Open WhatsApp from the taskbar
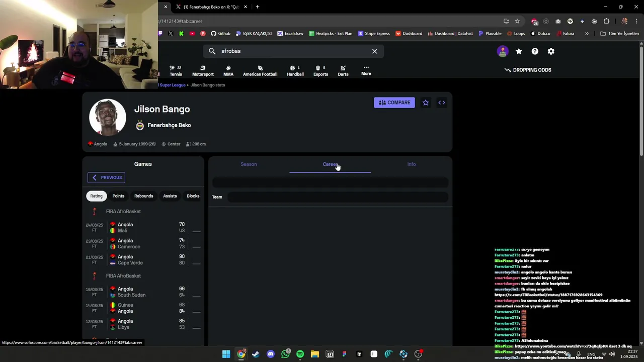This screenshot has height=362, width=644. pyautogui.click(x=285, y=354)
